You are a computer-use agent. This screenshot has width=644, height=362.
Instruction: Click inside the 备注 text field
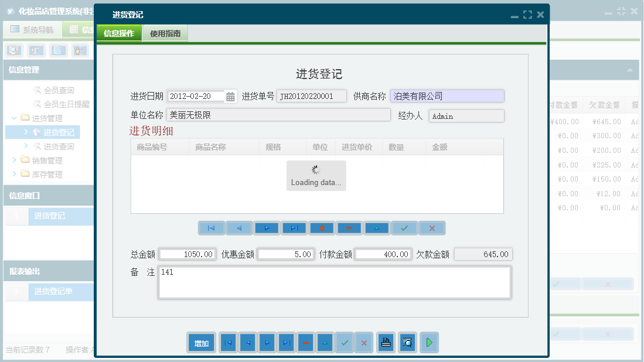tap(334, 281)
